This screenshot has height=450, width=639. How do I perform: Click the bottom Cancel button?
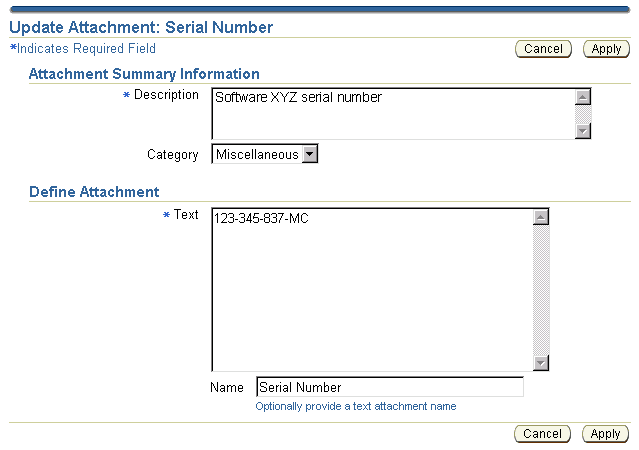tap(543, 434)
